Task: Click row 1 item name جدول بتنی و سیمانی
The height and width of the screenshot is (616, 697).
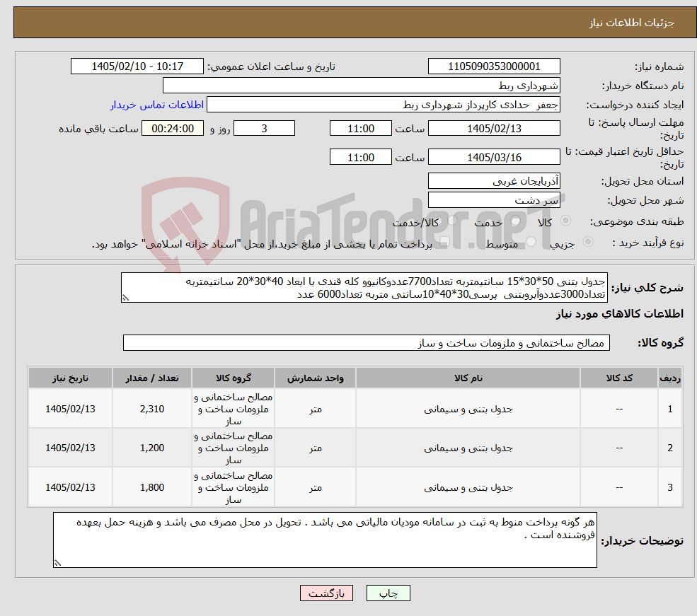Action: 468,409
